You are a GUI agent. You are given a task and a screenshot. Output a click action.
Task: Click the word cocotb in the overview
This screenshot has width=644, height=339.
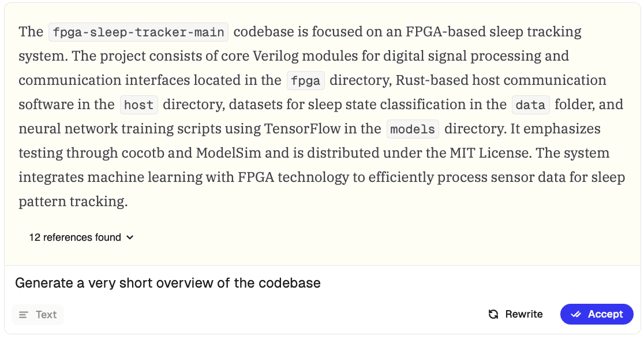coord(142,153)
